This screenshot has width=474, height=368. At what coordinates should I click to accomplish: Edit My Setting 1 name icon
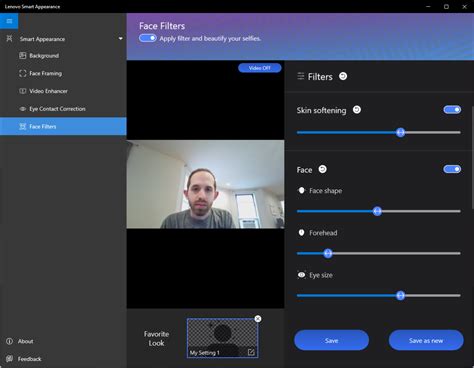251,352
